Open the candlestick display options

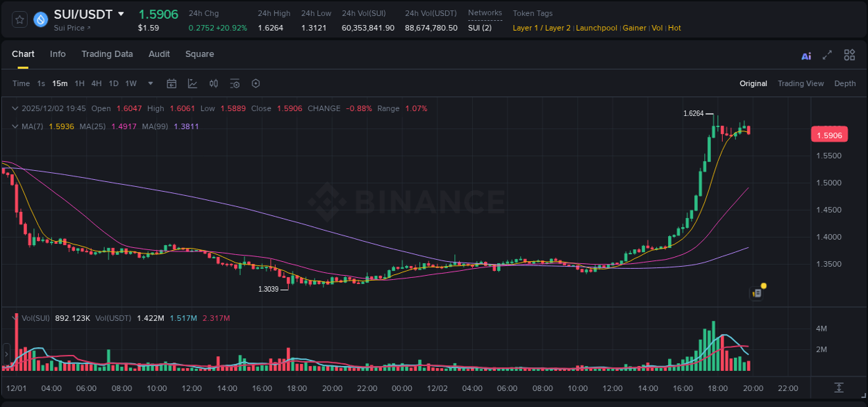213,83
